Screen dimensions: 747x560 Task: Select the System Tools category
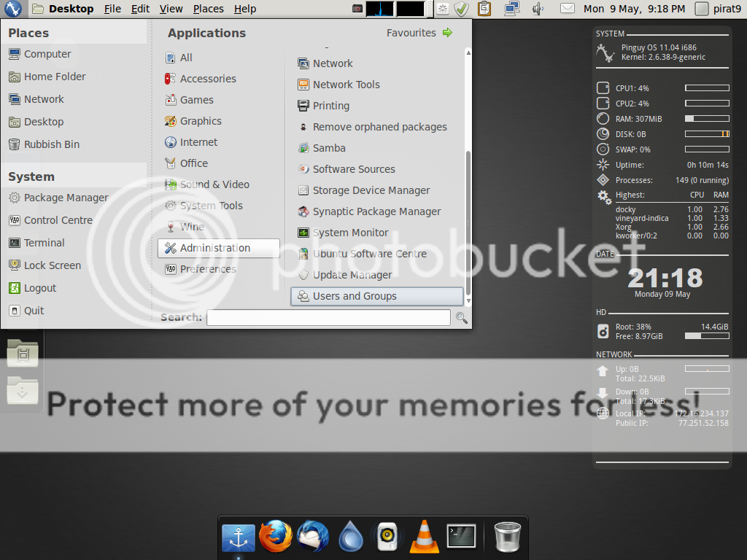(x=219, y=206)
